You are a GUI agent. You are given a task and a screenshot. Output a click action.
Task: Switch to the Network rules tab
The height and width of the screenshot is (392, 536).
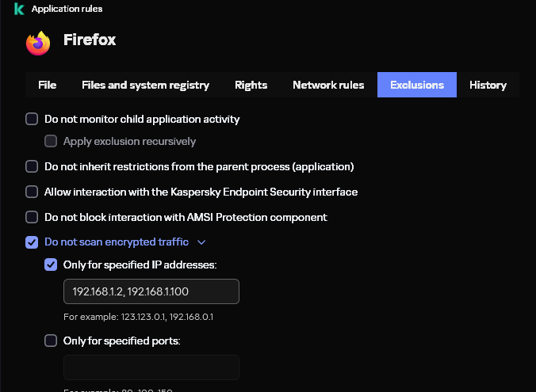pyautogui.click(x=328, y=85)
